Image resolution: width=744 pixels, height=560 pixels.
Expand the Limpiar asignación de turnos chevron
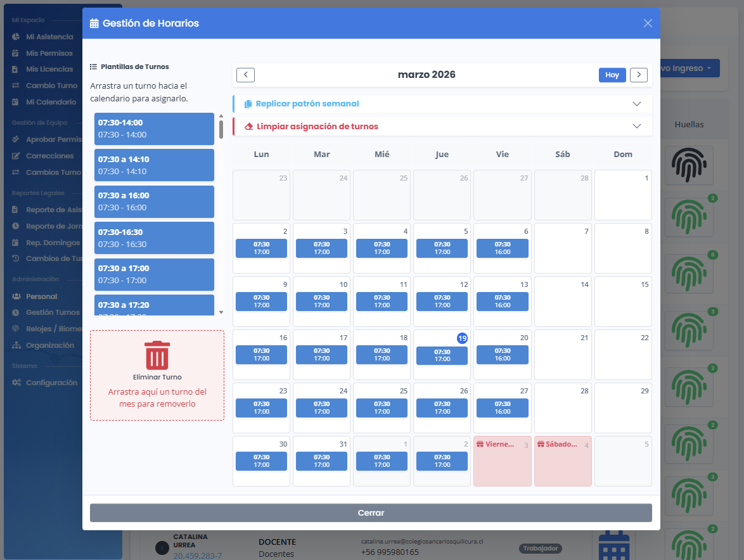pos(637,127)
